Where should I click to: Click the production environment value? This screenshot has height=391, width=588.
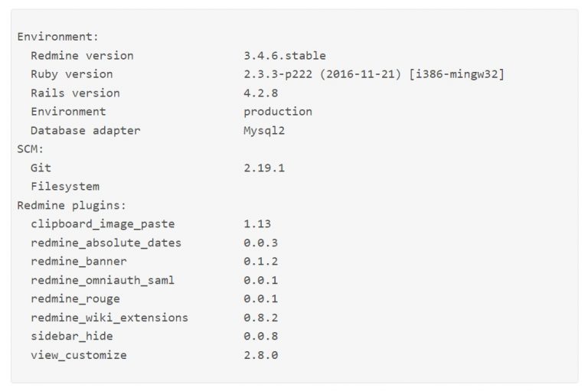point(277,112)
